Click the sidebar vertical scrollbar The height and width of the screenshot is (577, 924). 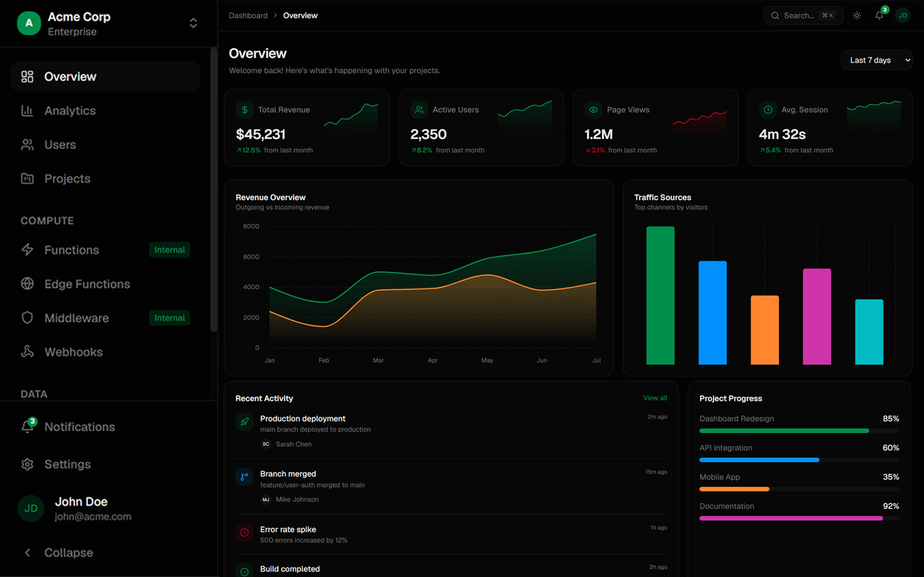pyautogui.click(x=214, y=189)
